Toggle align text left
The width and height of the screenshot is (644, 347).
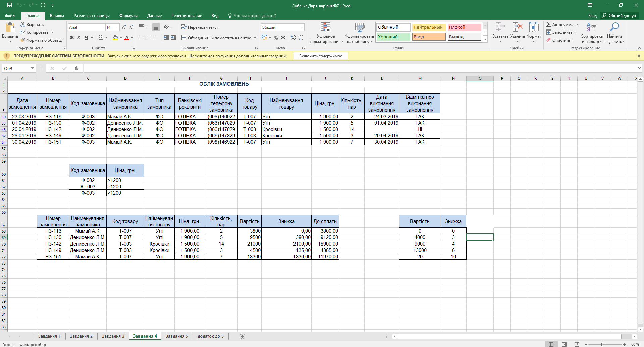(141, 38)
